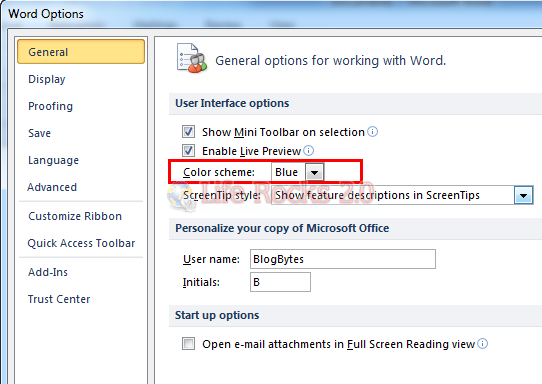
Task: Click info icon after Full Screen Reading view
Action: click(483, 344)
